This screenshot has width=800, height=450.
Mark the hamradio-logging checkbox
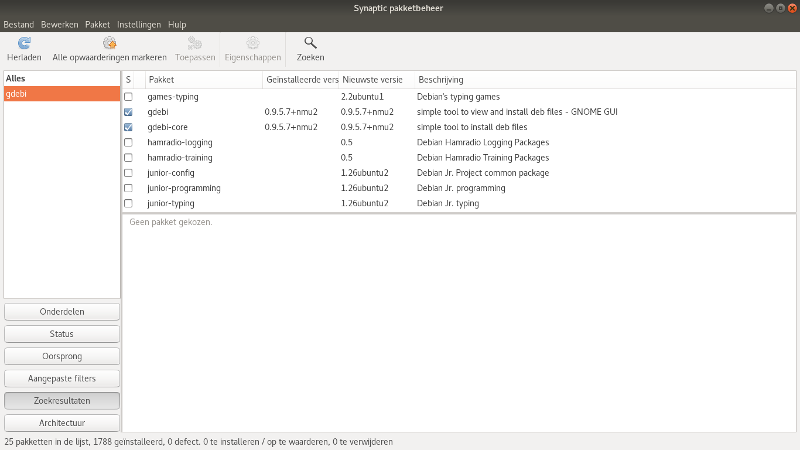(128, 142)
